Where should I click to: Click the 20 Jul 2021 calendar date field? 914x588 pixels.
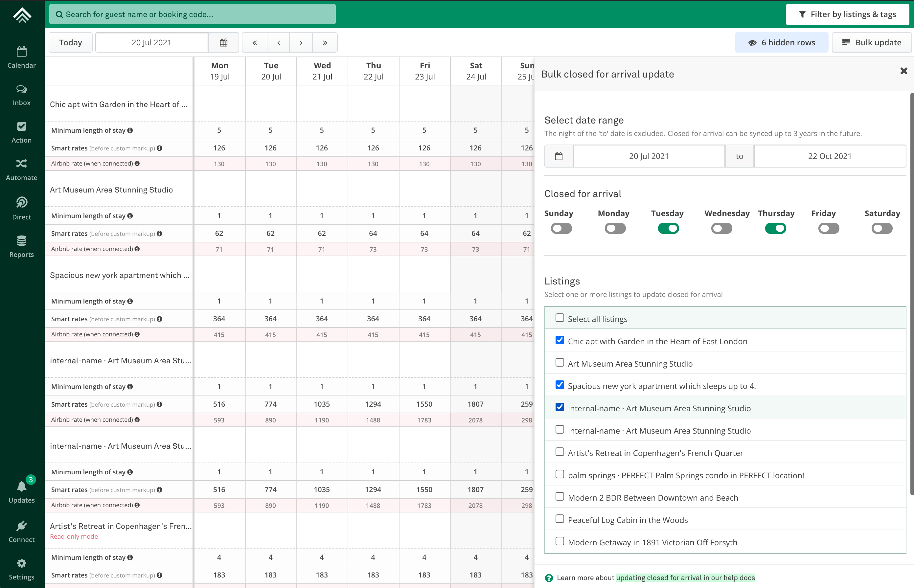(x=151, y=42)
